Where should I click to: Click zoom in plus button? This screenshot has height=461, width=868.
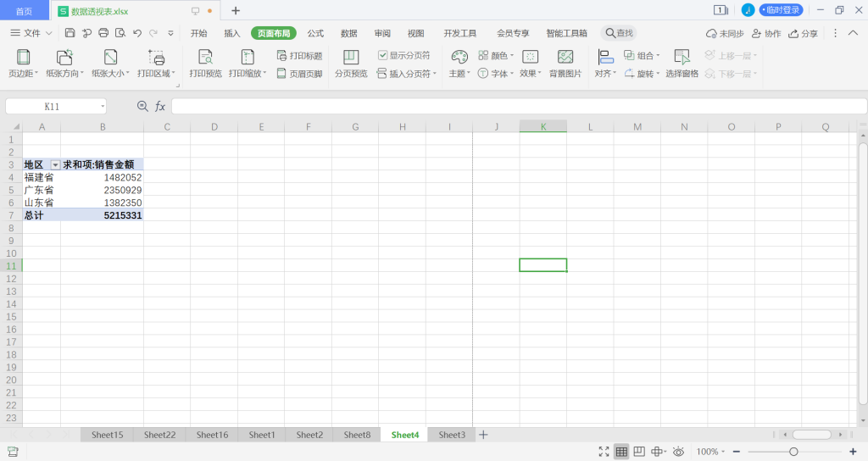[x=853, y=452]
